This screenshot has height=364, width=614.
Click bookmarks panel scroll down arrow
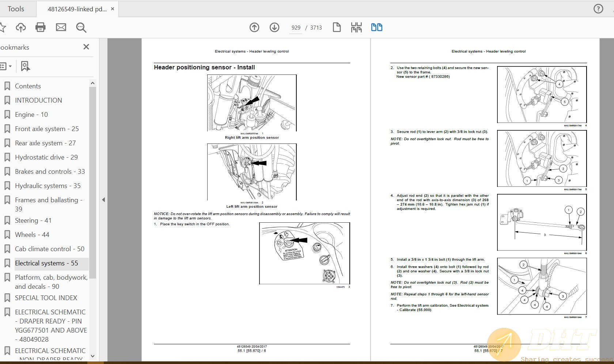point(92,356)
